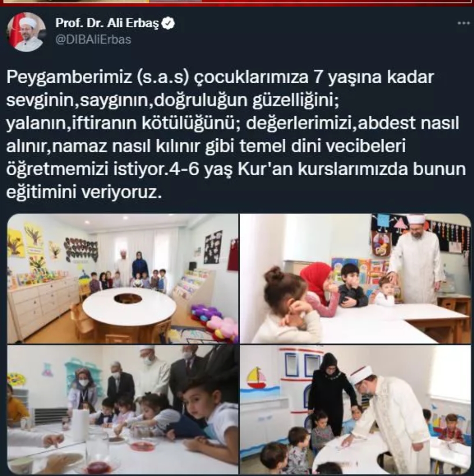Open the photo of masked adults watching children

click(x=122, y=410)
